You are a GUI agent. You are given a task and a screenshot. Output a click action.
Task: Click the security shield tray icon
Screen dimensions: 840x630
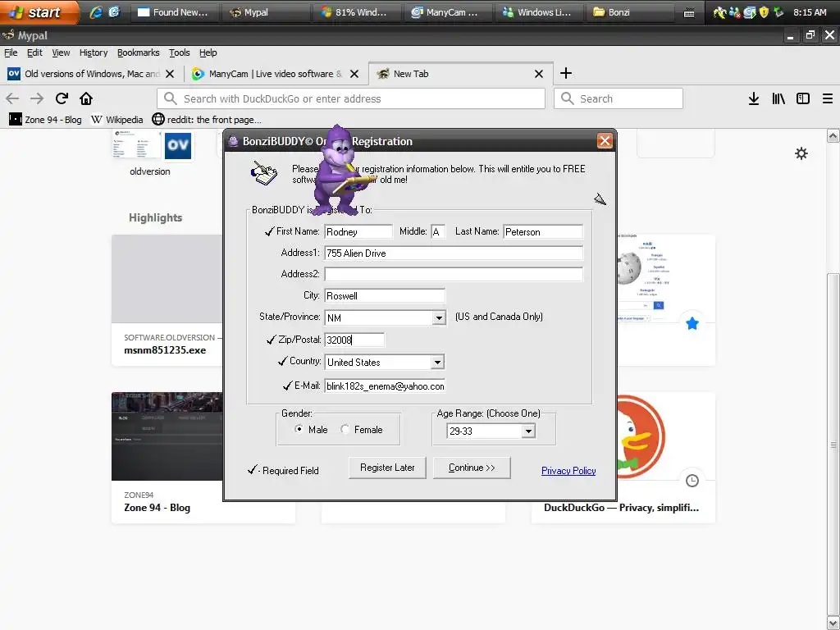click(764, 11)
